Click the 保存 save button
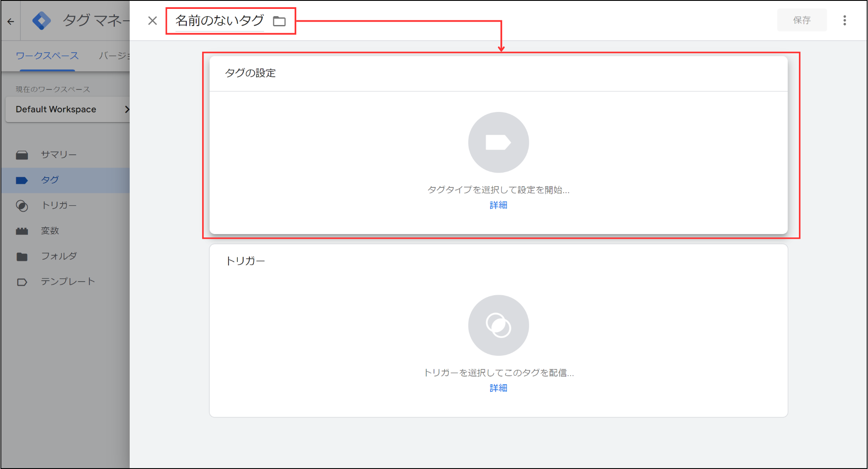 point(801,20)
